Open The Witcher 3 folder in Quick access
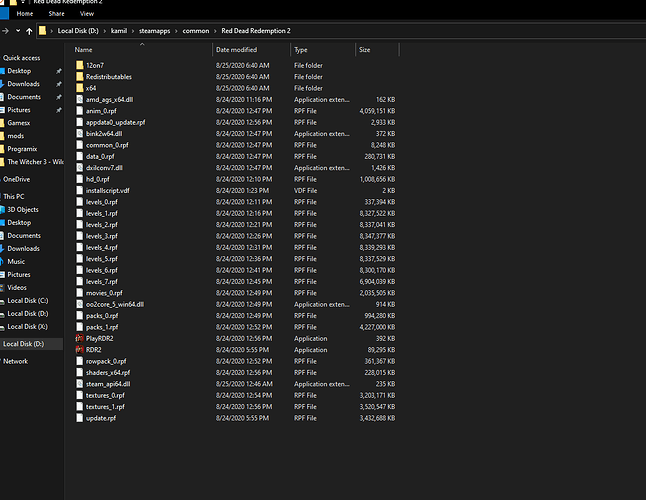The width and height of the screenshot is (646, 500). tap(35, 162)
